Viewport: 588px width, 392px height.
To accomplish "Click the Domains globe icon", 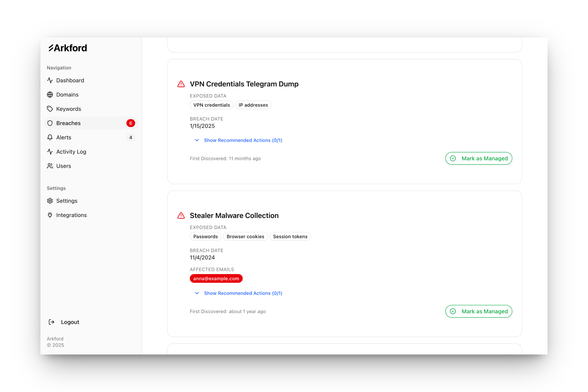I will tap(50, 95).
